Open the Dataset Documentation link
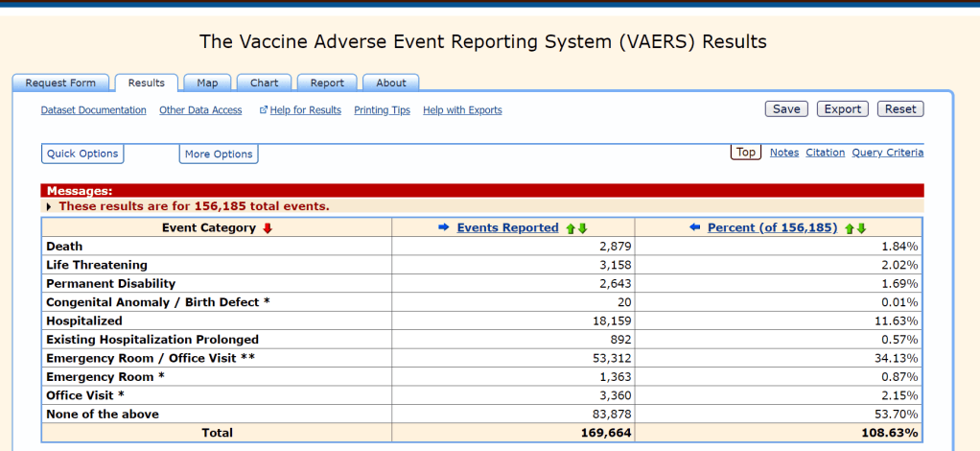This screenshot has height=451, width=980. [x=93, y=110]
